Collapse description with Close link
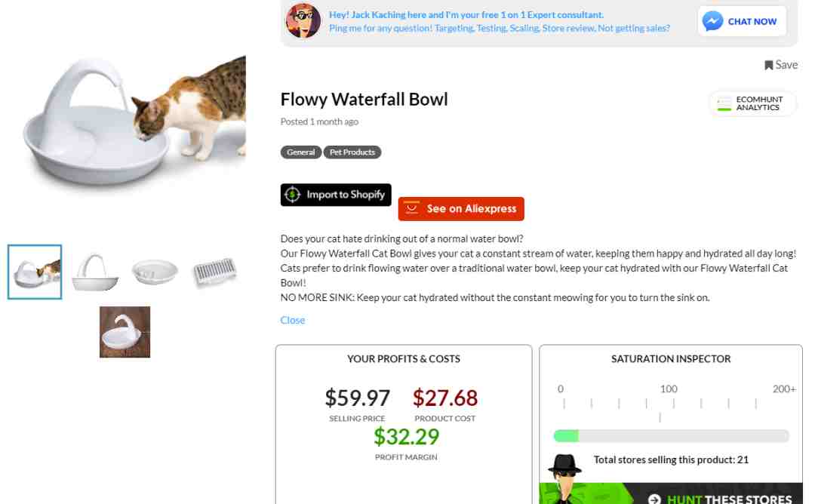 (293, 320)
